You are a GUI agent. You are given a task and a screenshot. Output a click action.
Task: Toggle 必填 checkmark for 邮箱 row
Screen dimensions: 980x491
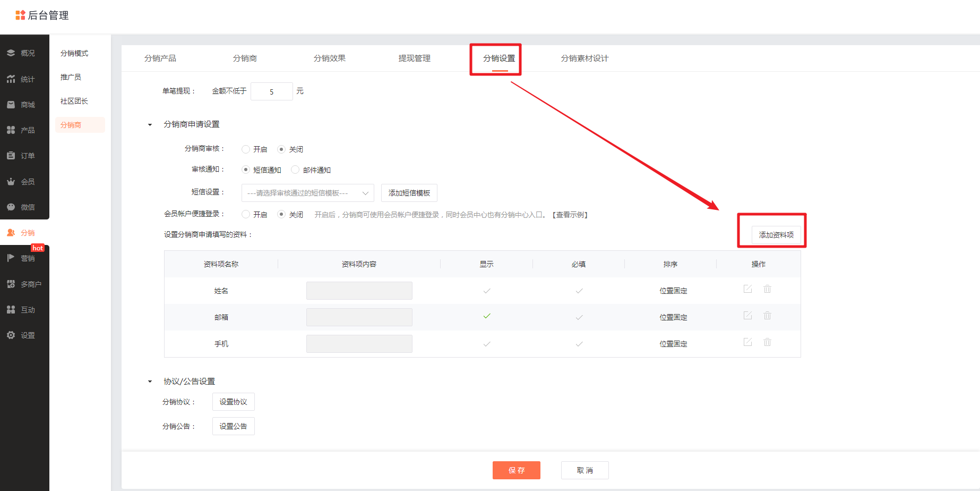tap(579, 317)
